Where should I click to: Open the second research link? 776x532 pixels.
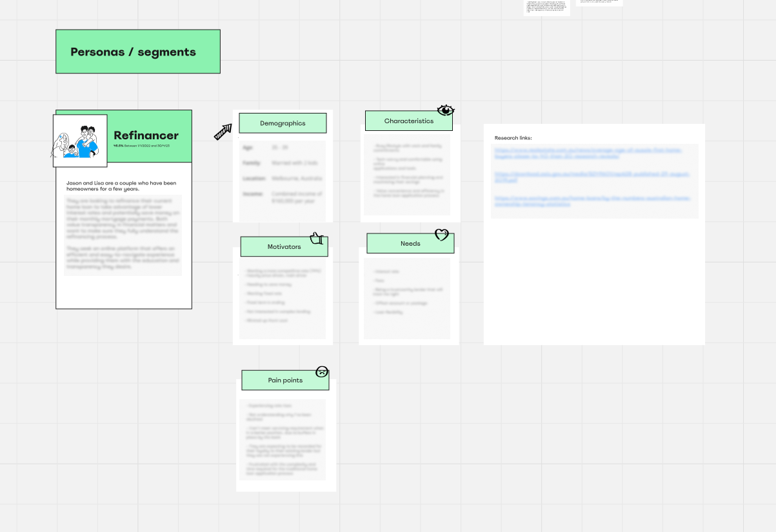[593, 176]
